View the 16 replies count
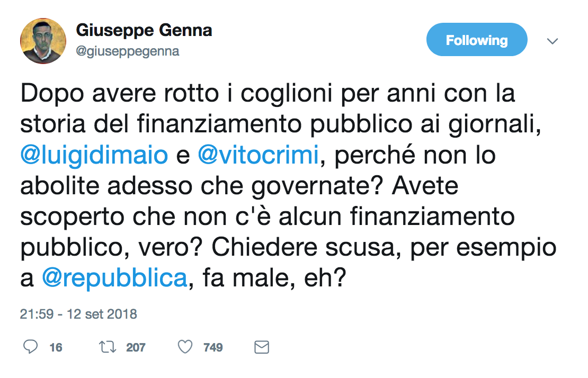 click(x=56, y=348)
